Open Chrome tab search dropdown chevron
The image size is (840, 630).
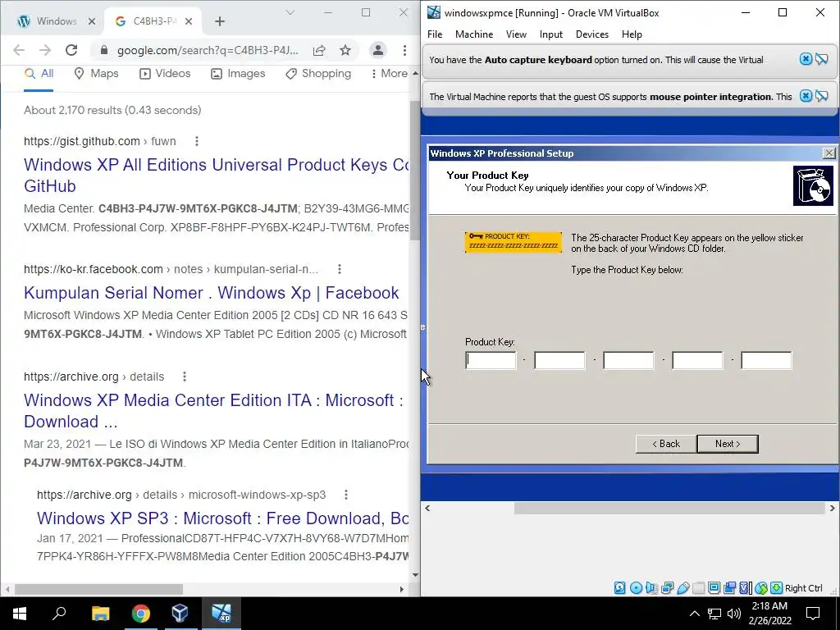click(290, 12)
